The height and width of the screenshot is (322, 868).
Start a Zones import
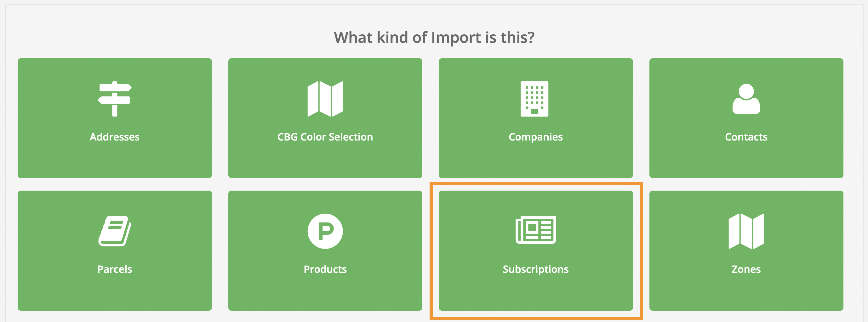coord(746,250)
